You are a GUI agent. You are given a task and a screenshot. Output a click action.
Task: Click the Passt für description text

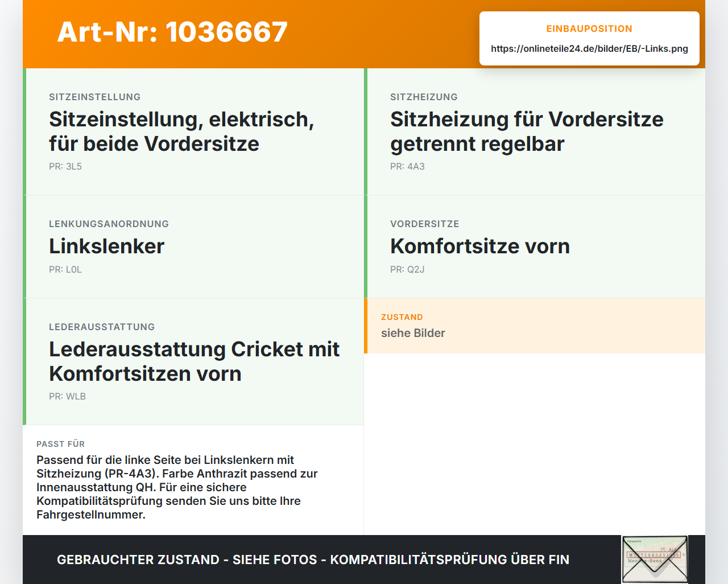tap(177, 487)
